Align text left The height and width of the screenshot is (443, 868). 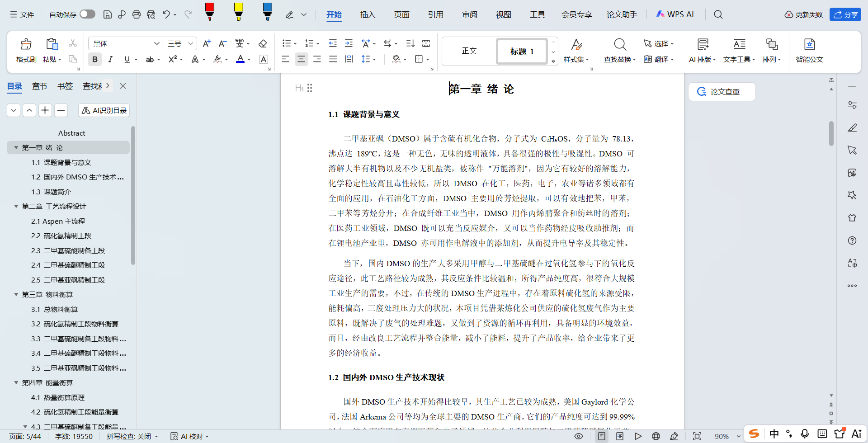coord(285,59)
